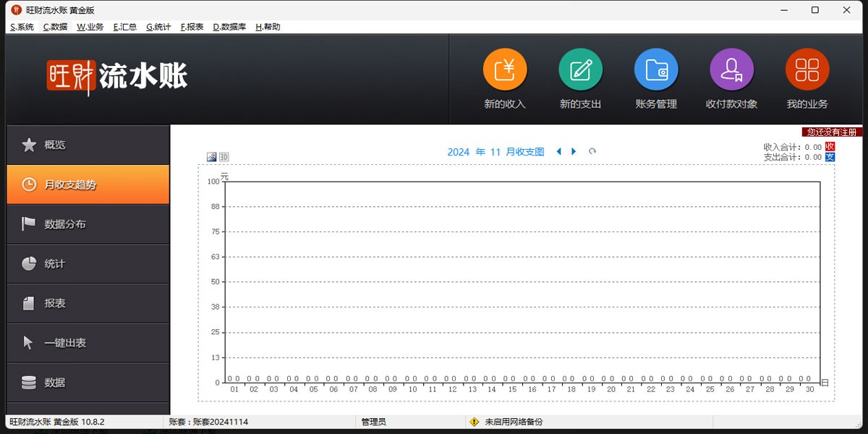This screenshot has height=434, width=868.
Task: Toggle the 3D chart view icon
Action: tap(224, 157)
